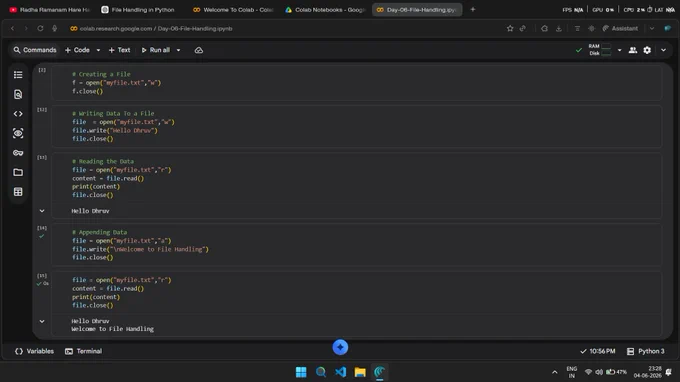Click the Python 3 runtime indicator

click(646, 351)
